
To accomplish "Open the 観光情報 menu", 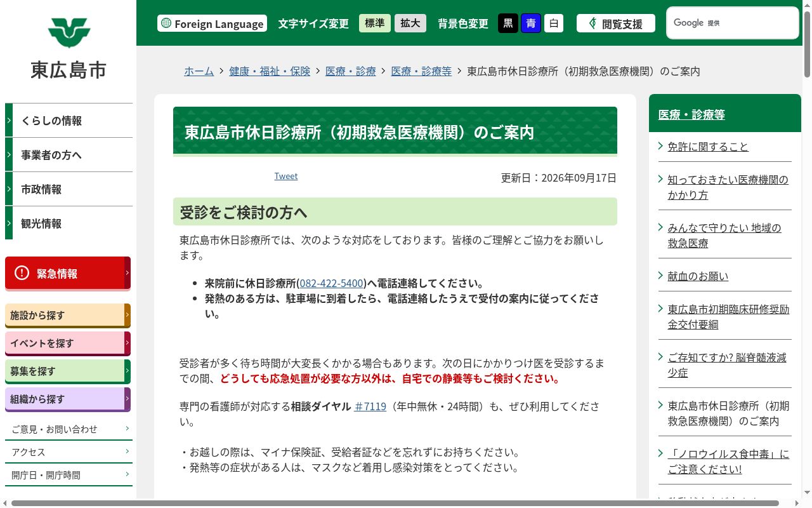I will coord(69,224).
